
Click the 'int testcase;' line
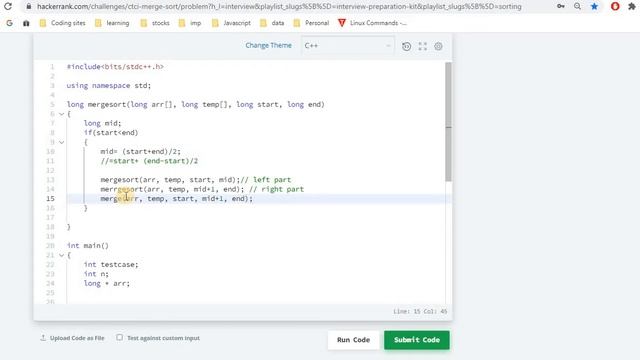click(111, 264)
